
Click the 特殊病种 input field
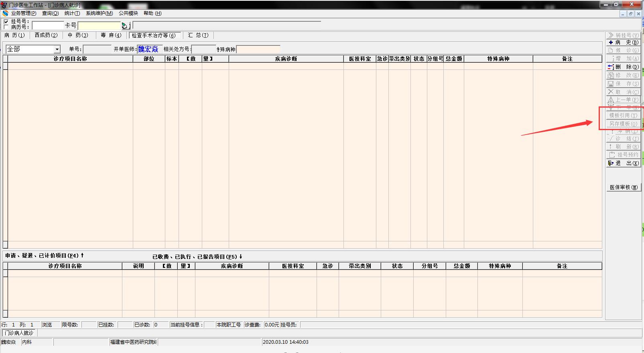(258, 49)
